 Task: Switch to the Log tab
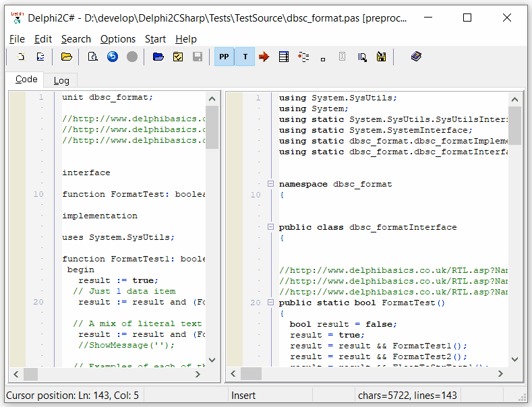tap(61, 80)
